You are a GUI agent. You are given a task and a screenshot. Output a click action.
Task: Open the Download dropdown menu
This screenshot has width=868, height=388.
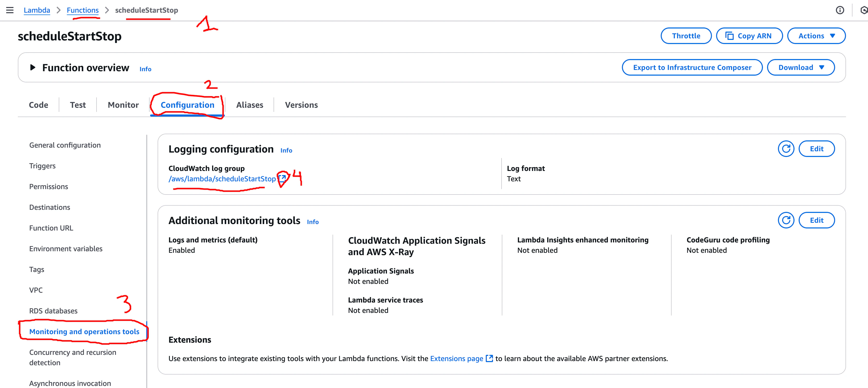[801, 67]
